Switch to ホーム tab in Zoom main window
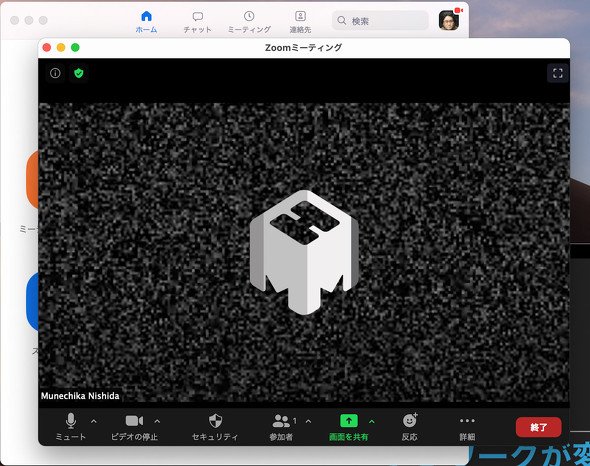 pyautogui.click(x=146, y=22)
